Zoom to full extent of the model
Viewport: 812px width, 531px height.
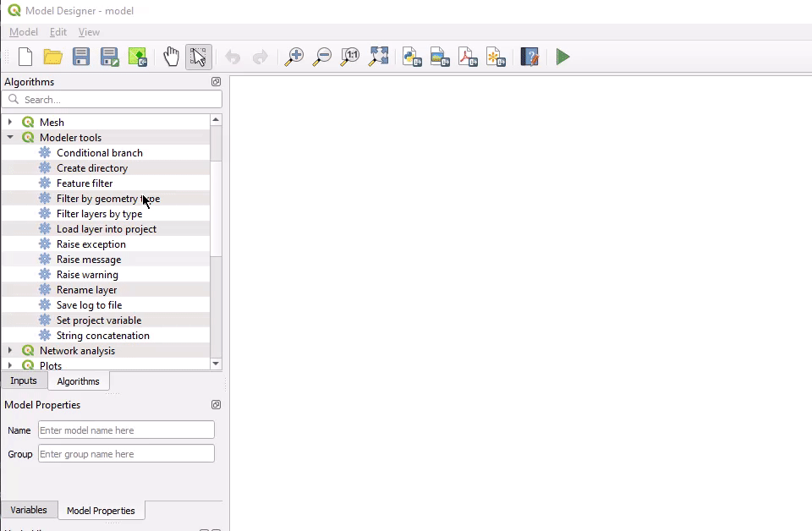pos(378,57)
